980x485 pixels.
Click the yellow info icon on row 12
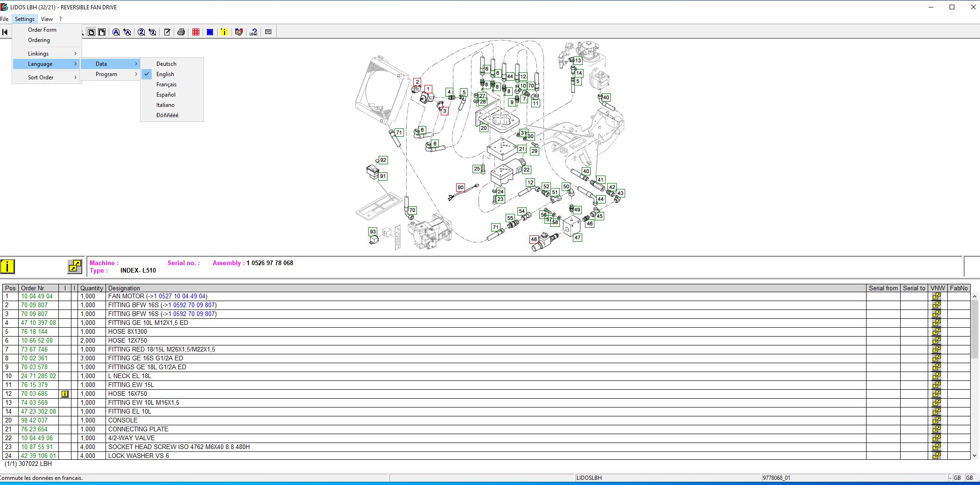[x=65, y=394]
